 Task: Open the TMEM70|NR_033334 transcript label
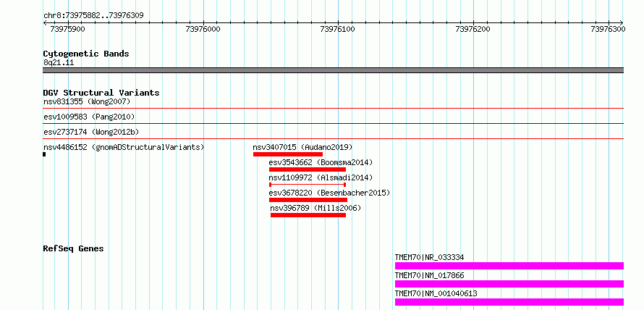point(430,257)
